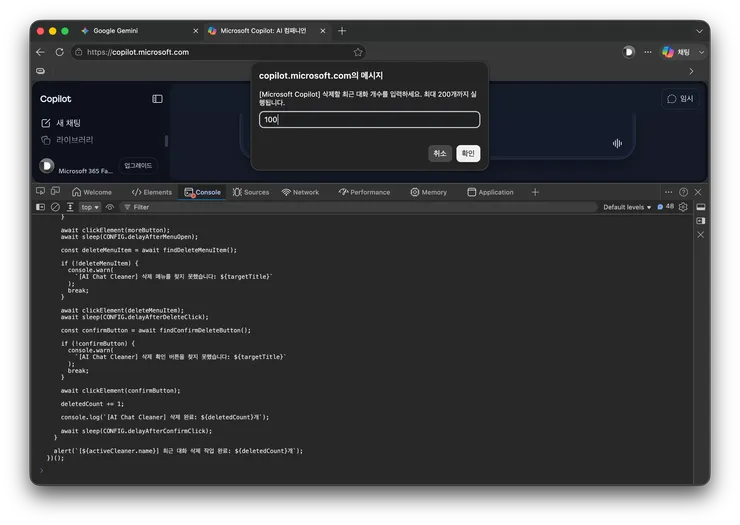Toggle the live expression eye icon

[x=110, y=207]
